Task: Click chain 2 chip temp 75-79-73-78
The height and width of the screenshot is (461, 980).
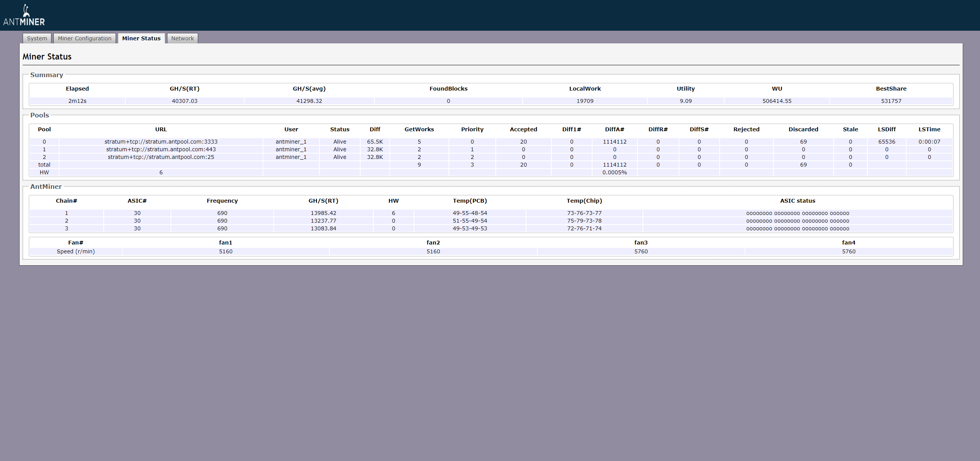Action: tap(584, 221)
